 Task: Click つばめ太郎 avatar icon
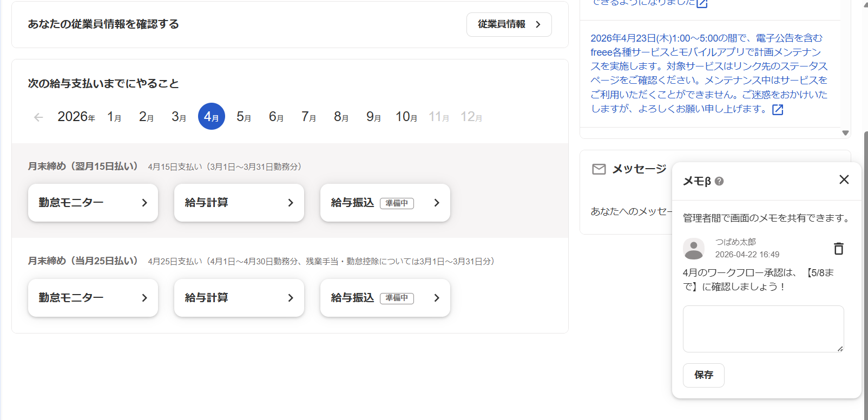tap(694, 249)
